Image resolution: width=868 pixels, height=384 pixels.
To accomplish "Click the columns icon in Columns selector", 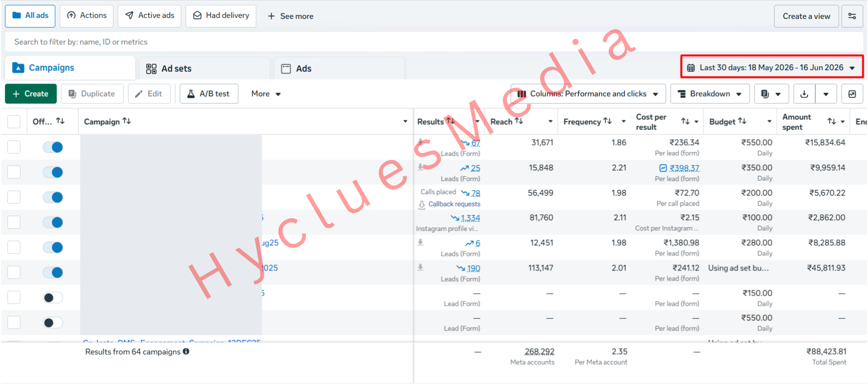I will (x=522, y=94).
